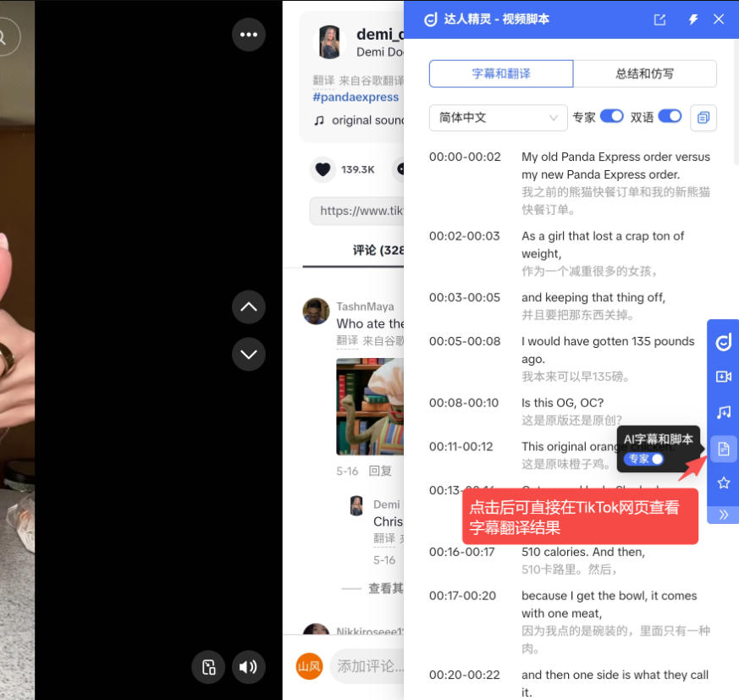Toggle the 专家 switch in AI字幕 tooltip

644,459
